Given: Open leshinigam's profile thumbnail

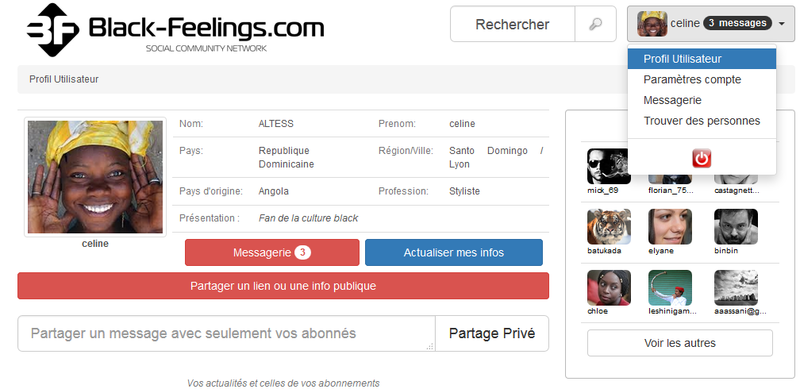Looking at the screenshot, I should 670,288.
